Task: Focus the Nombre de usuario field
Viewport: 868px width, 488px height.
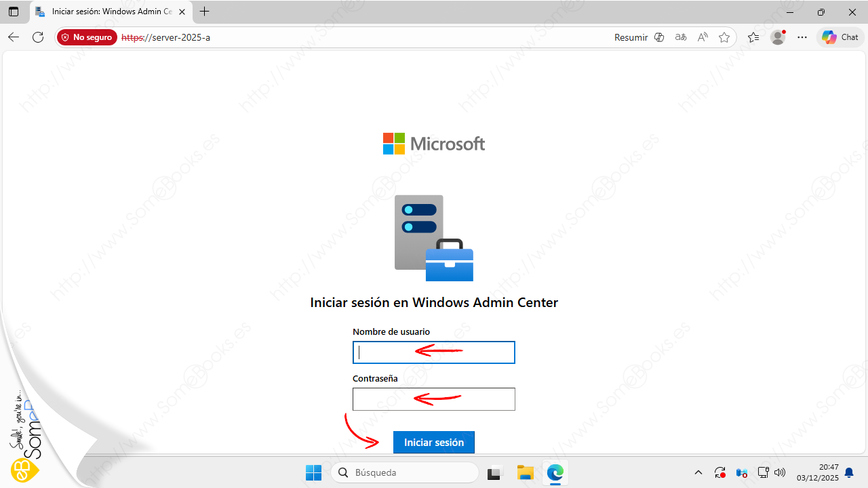Action: click(x=433, y=352)
